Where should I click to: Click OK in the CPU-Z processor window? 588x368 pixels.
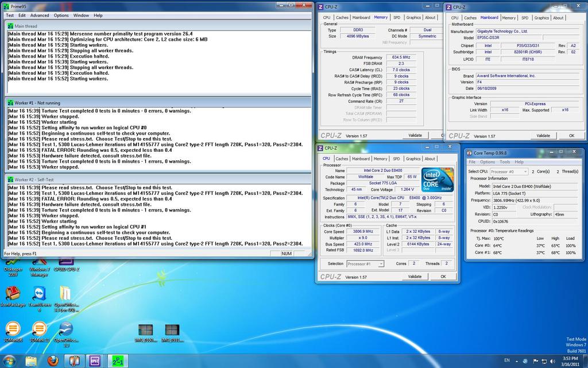[443, 277]
